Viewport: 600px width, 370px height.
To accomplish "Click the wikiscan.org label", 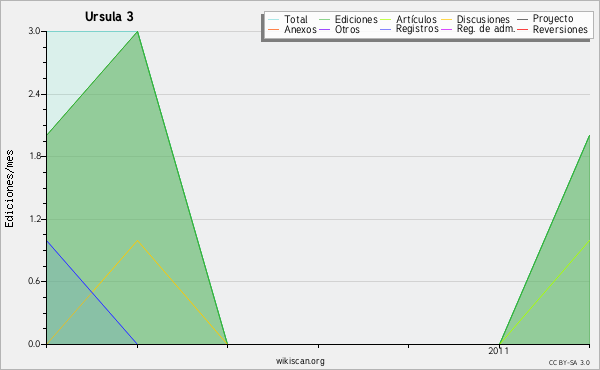I will 300,361.
